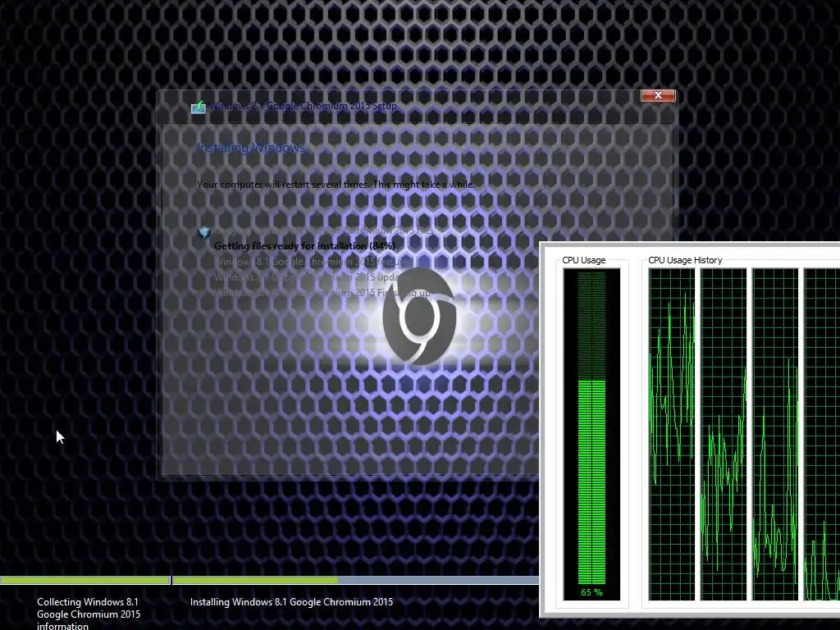Click 'Collecting Windows 8.1 Google Chromium 2015 information'
Screen dimensions: 840x630
click(89, 614)
